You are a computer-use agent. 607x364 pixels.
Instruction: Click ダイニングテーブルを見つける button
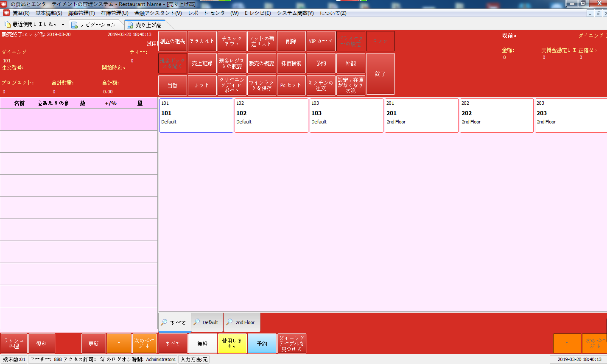coord(292,344)
